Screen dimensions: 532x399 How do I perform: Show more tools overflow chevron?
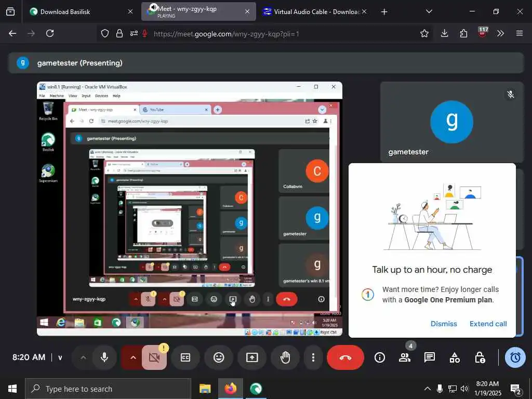click(500, 33)
